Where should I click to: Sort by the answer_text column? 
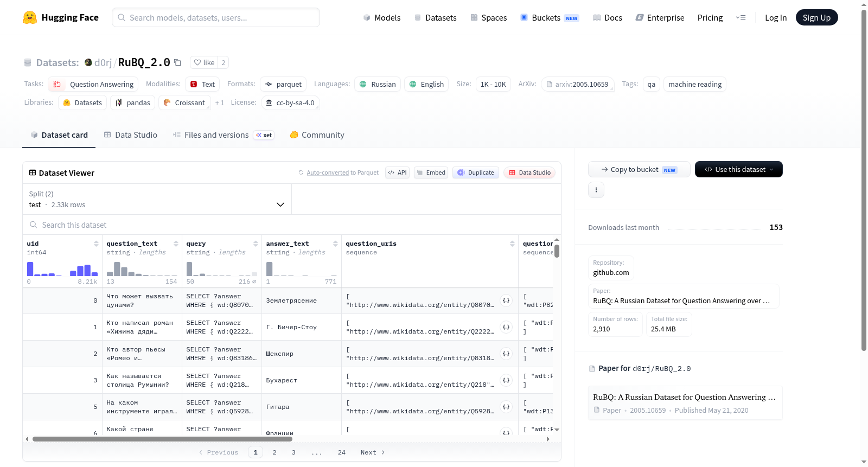coord(335,244)
